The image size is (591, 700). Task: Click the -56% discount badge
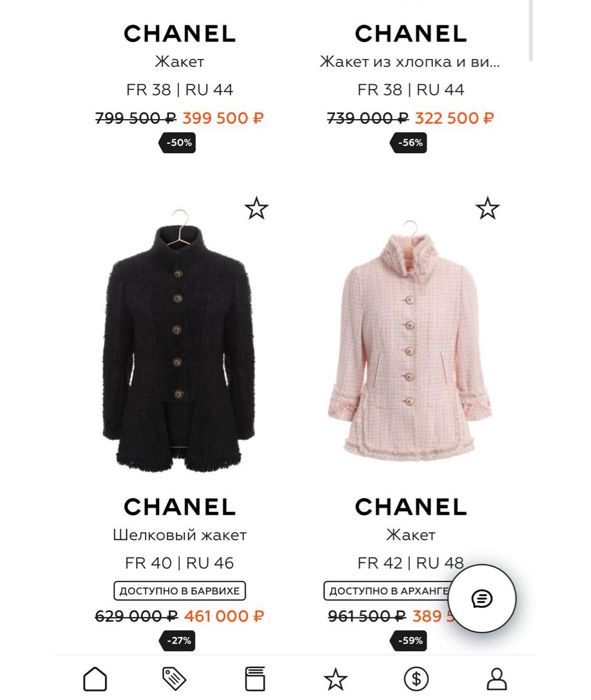410,143
